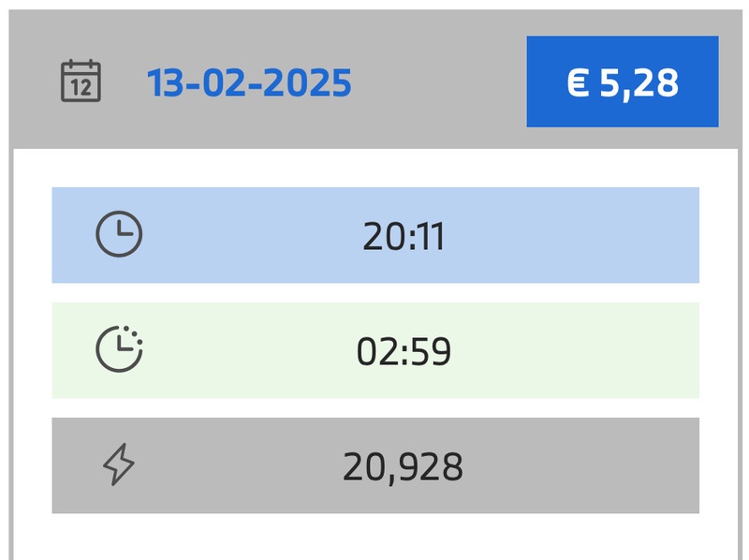
Task: Click the minutes digits in 20:11
Action: pos(429,237)
